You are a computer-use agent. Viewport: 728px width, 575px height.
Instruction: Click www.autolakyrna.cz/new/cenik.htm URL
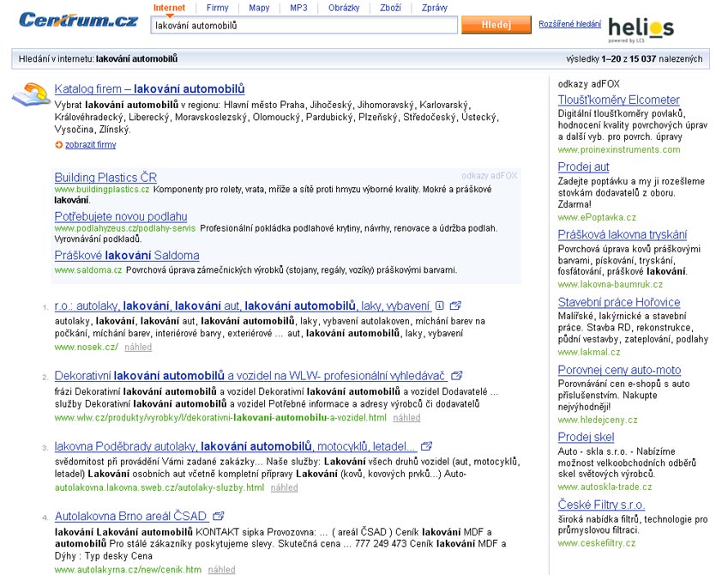(128, 570)
